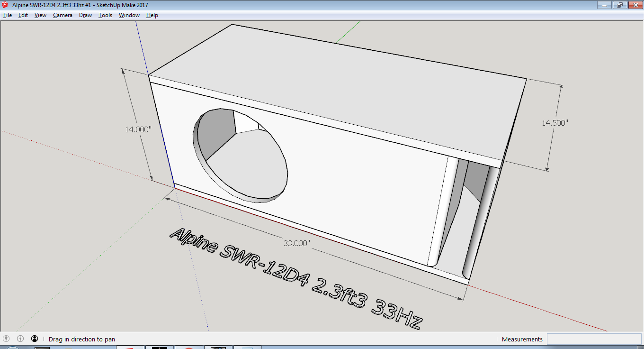The height and width of the screenshot is (349, 644).
Task: Click the "Drag in direction to pan" hint
Action: coord(82,339)
